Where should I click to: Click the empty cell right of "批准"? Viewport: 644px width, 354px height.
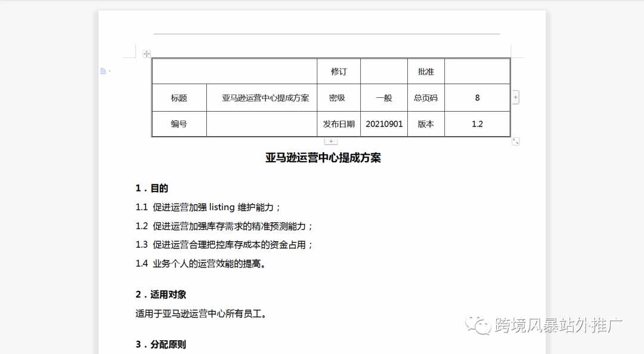pyautogui.click(x=477, y=72)
